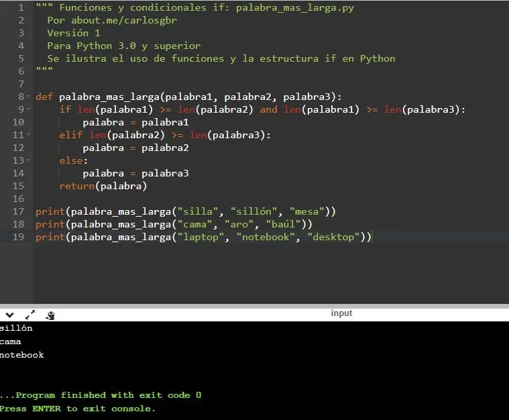Screen dimensions: 509x420
Task: Select the 'input' tab above the console
Action: 341,313
